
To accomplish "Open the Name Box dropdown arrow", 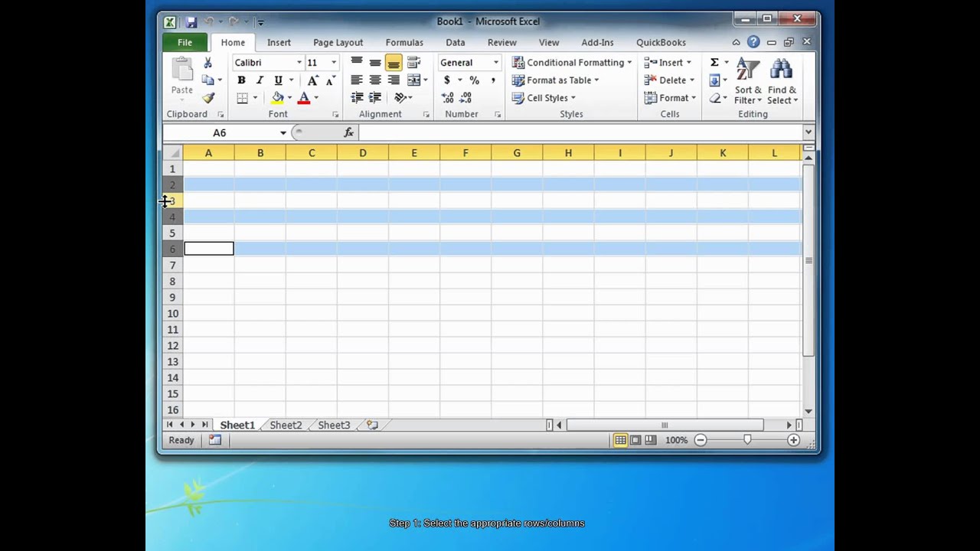I will click(x=283, y=132).
